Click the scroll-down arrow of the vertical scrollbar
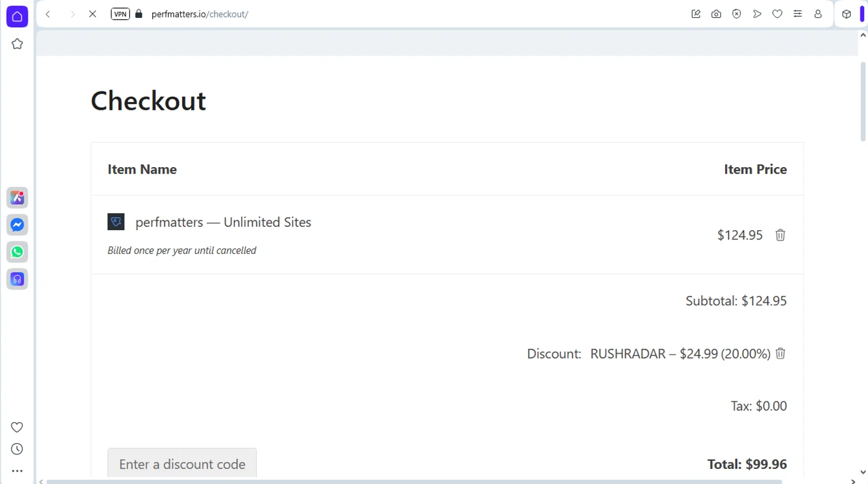The image size is (868, 484). point(863,472)
